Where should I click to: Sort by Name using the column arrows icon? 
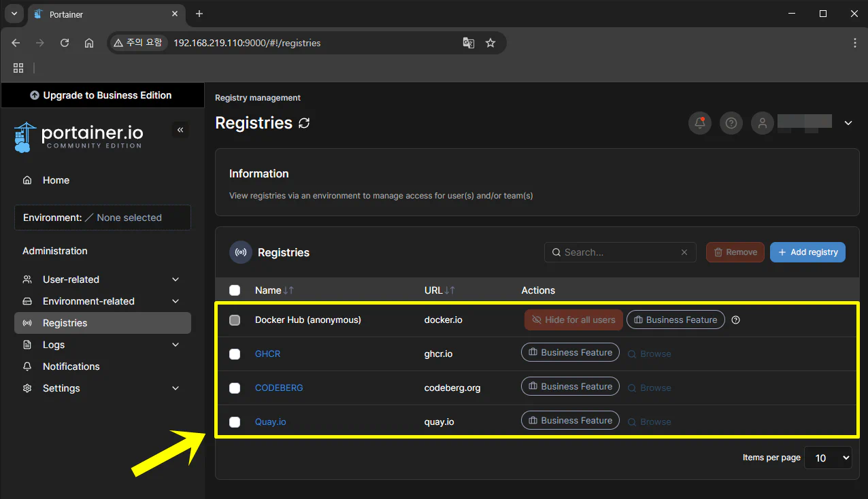click(x=289, y=290)
